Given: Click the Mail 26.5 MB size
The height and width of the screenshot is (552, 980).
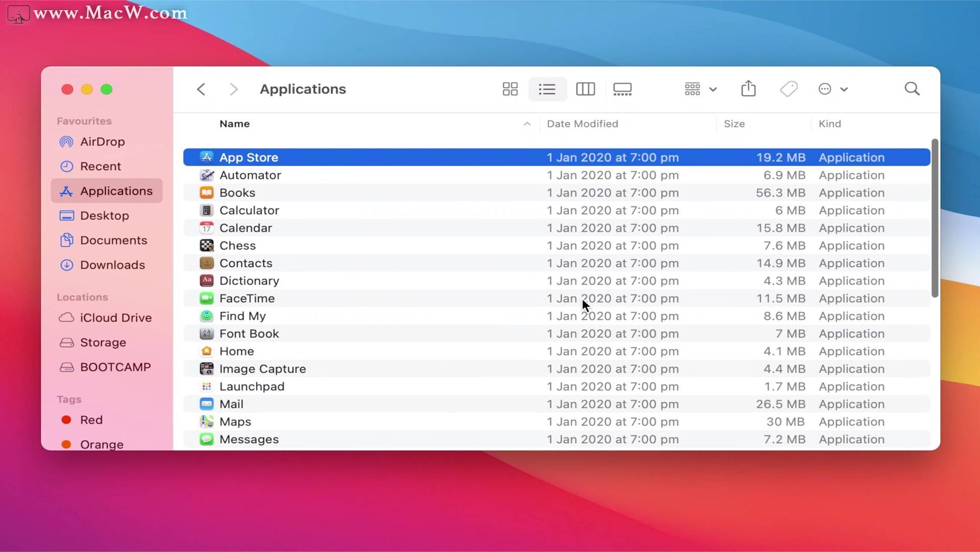Looking at the screenshot, I should pos(780,404).
